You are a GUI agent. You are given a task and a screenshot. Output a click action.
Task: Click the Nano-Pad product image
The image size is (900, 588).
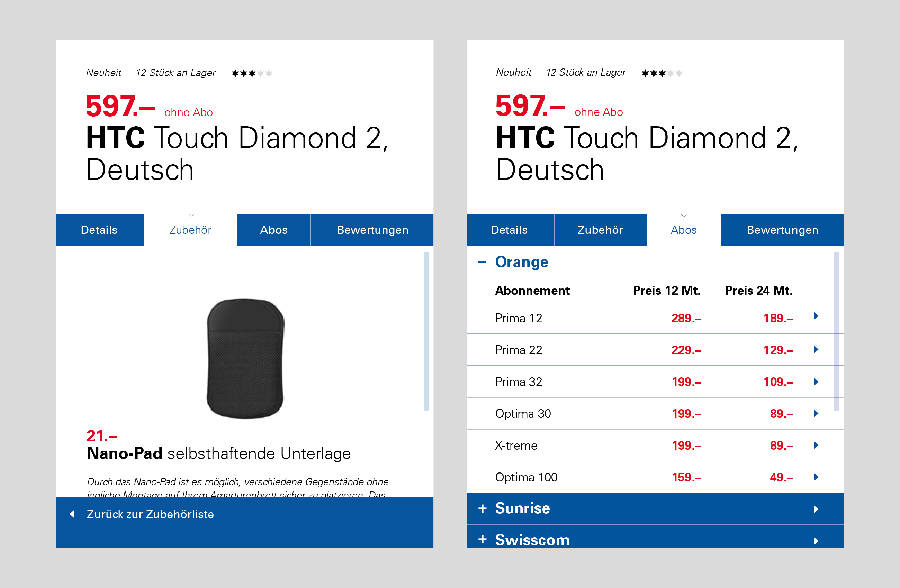coord(245,358)
